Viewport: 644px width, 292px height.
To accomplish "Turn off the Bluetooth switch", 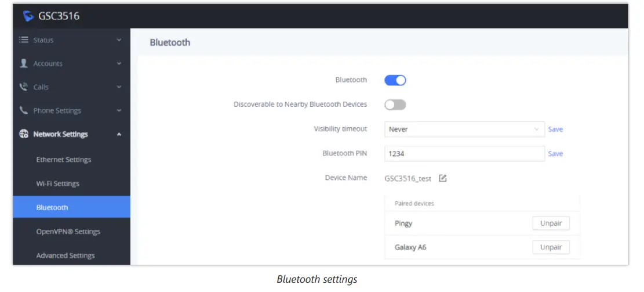I will 395,80.
